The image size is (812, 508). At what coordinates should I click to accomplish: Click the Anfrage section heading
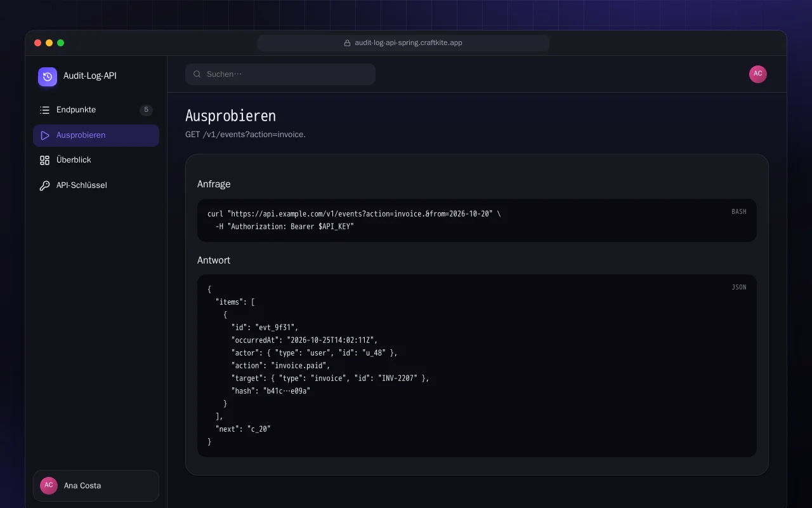(x=214, y=184)
